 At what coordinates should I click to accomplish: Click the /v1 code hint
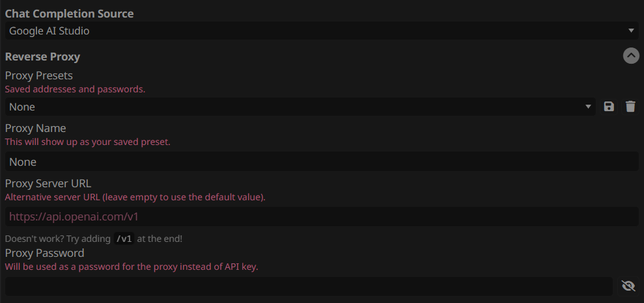(124, 239)
